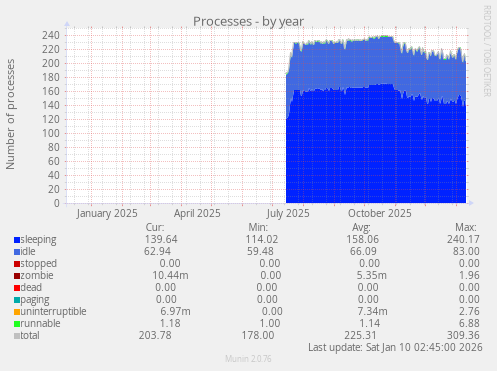This screenshot has width=497, height=371.
Task: Click sleeping minimum value 114.02
Action: coord(262,239)
